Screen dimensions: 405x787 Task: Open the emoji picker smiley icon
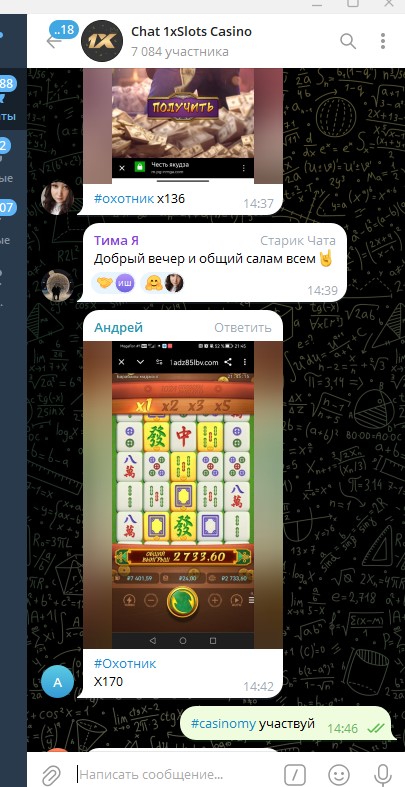point(339,774)
